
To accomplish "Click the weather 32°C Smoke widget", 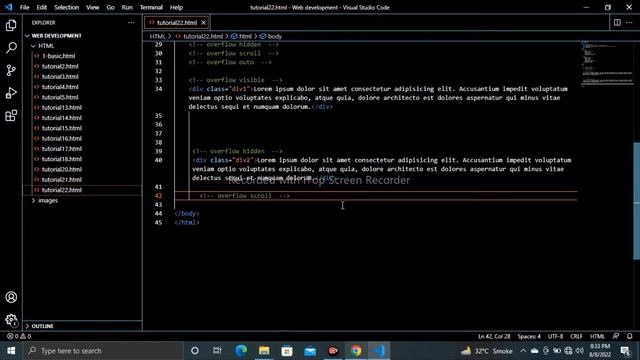I will tap(487, 351).
